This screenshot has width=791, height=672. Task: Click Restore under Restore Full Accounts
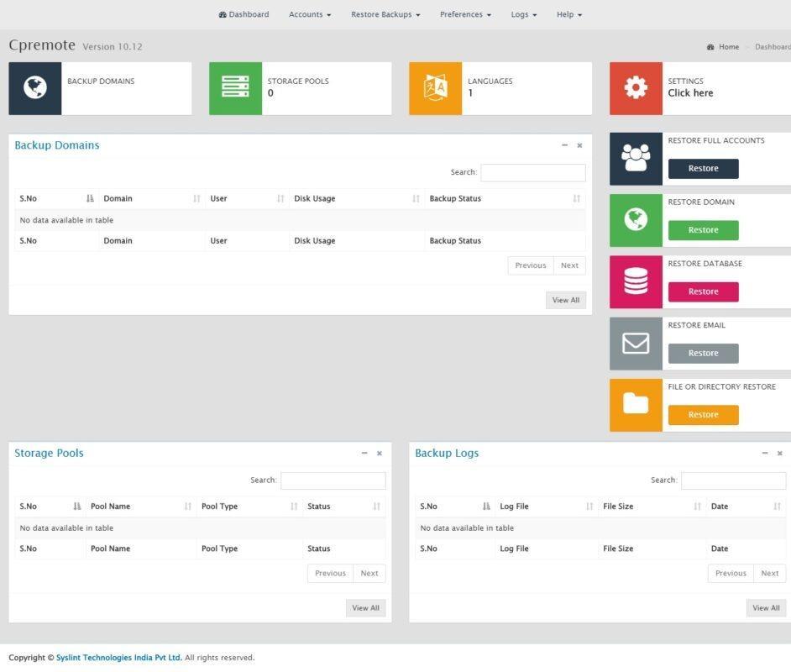703,169
